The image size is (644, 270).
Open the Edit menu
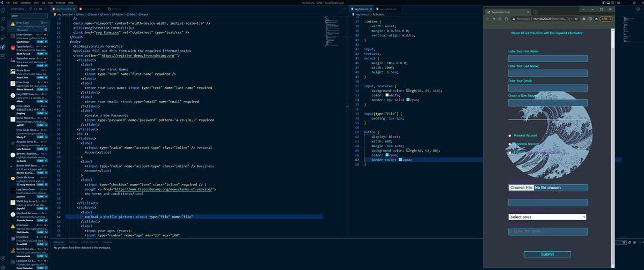pos(15,3)
